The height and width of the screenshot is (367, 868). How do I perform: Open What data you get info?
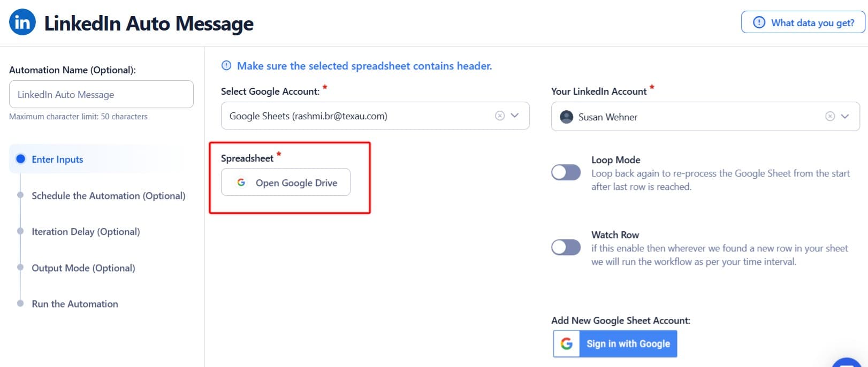[x=803, y=22]
